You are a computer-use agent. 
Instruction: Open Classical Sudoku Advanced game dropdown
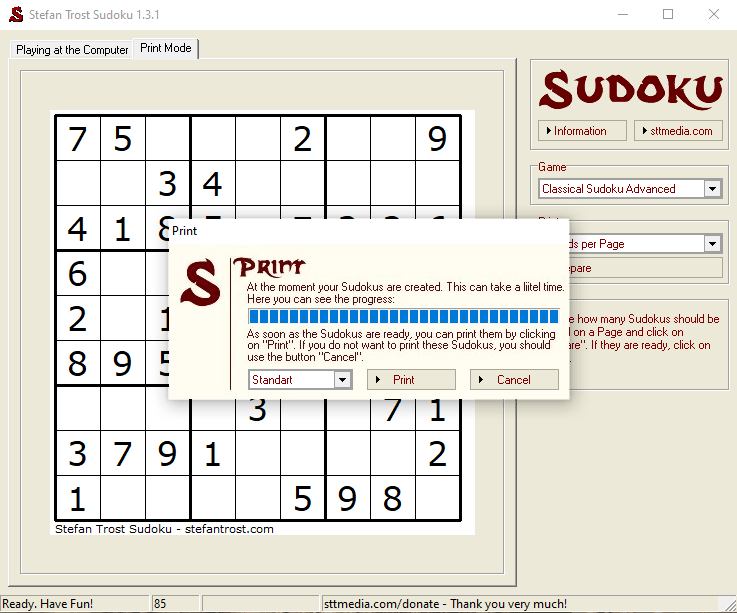630,189
